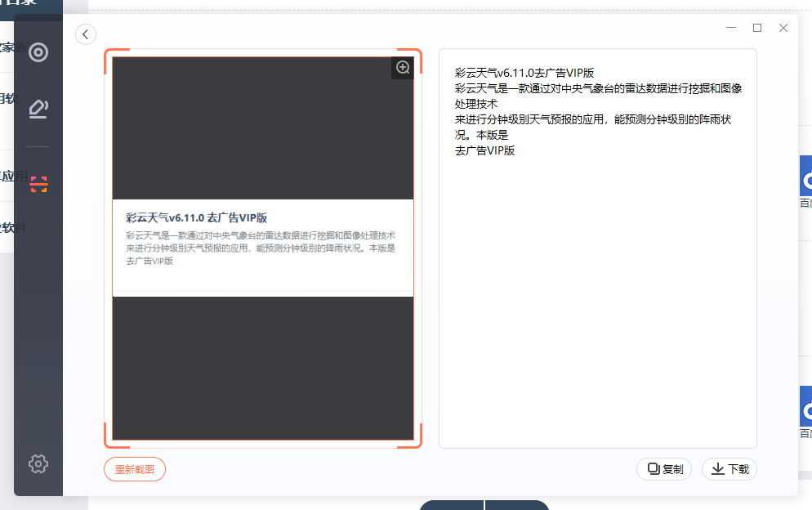Click the magnifier zoom icon on the preview
812x510 pixels.
pyautogui.click(x=402, y=67)
